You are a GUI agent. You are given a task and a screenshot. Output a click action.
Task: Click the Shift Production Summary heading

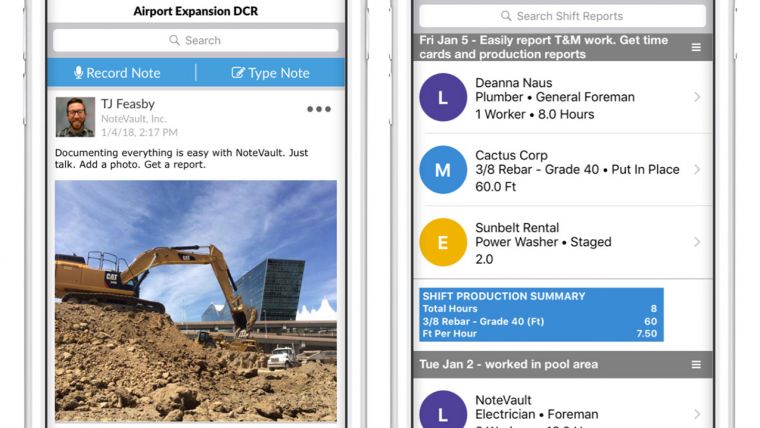(504, 296)
